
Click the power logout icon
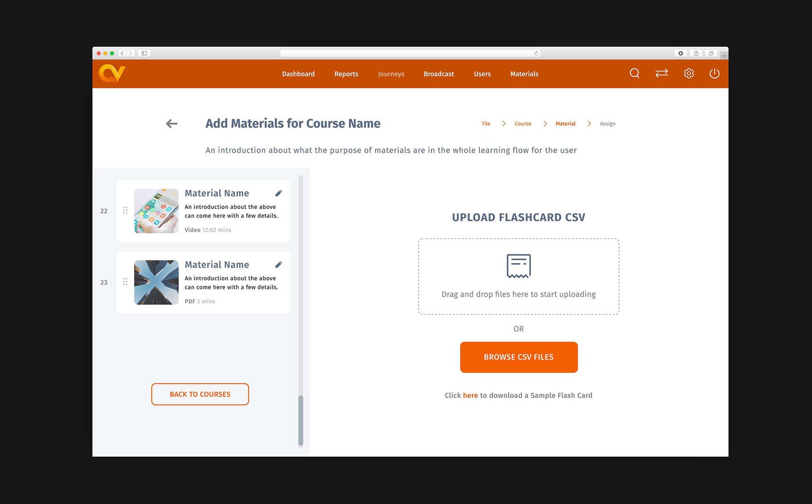point(714,74)
